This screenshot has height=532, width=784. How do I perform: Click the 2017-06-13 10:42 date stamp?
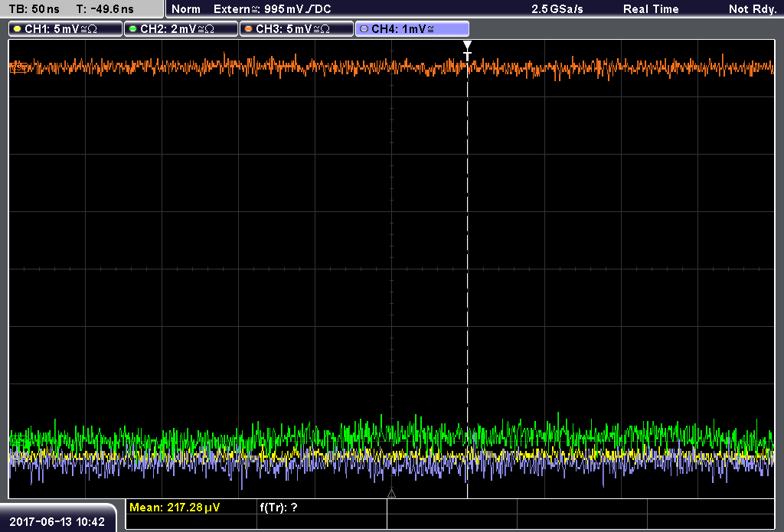[57, 522]
